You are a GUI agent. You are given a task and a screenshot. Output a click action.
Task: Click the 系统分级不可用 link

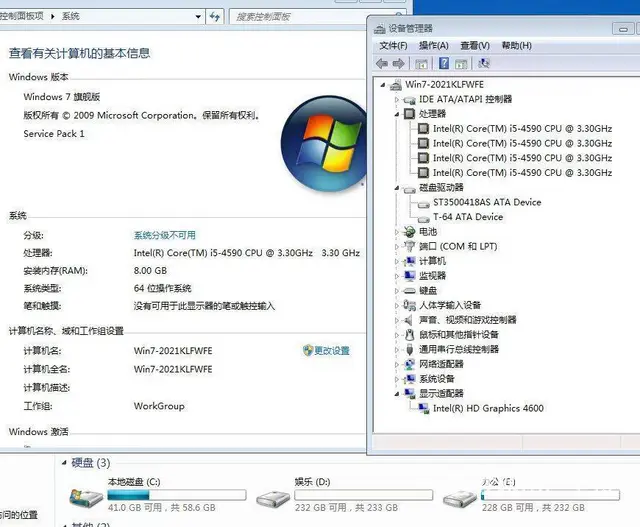(165, 235)
